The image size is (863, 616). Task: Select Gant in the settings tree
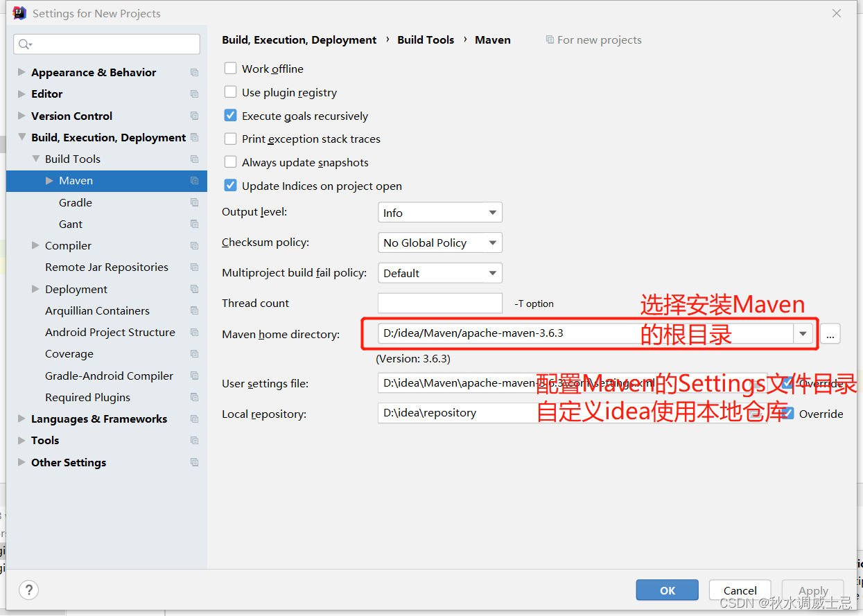tap(71, 225)
